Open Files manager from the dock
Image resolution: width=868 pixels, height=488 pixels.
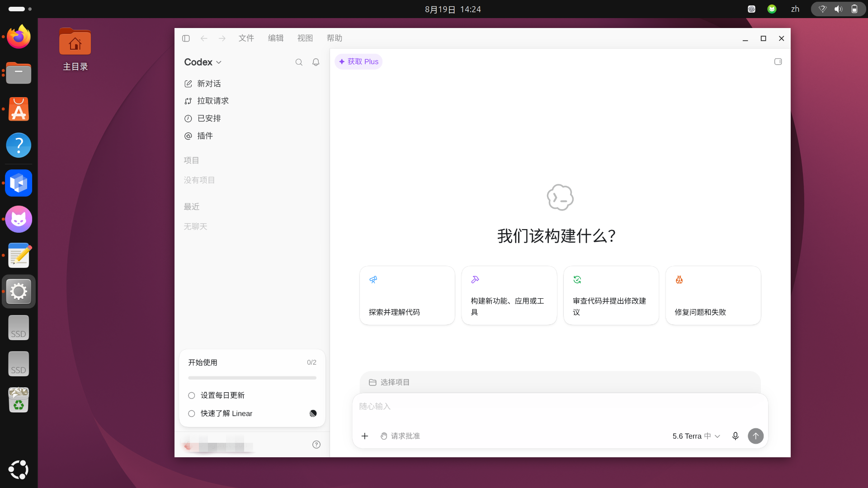tap(19, 73)
